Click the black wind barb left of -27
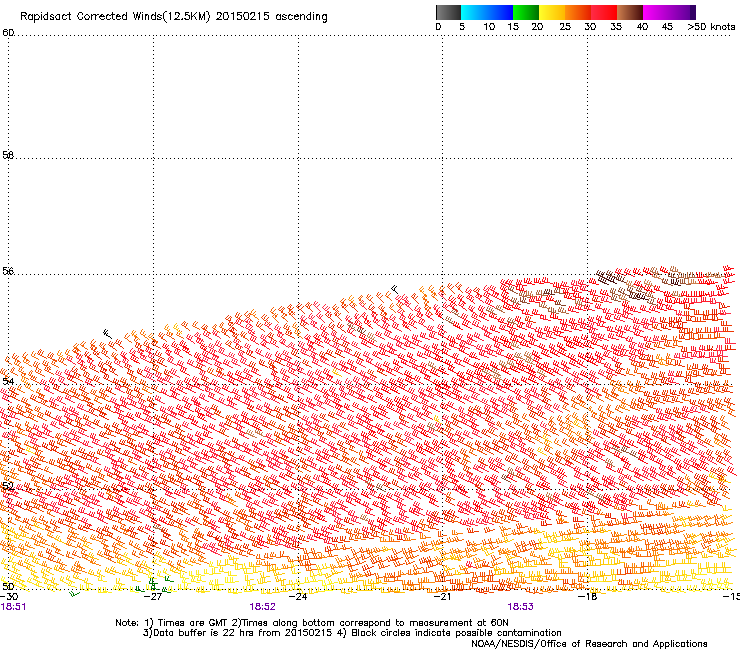740x650 pixels. coord(107,334)
